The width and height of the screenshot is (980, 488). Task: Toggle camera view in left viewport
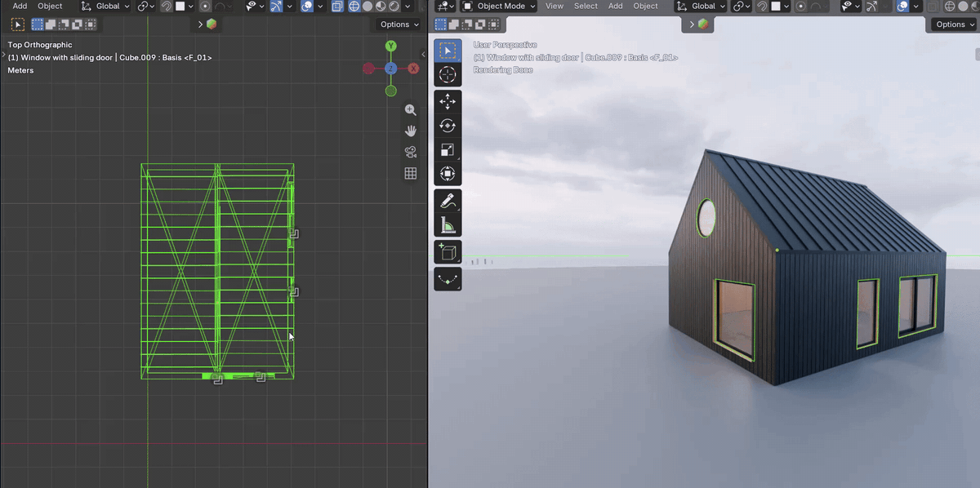click(x=410, y=152)
